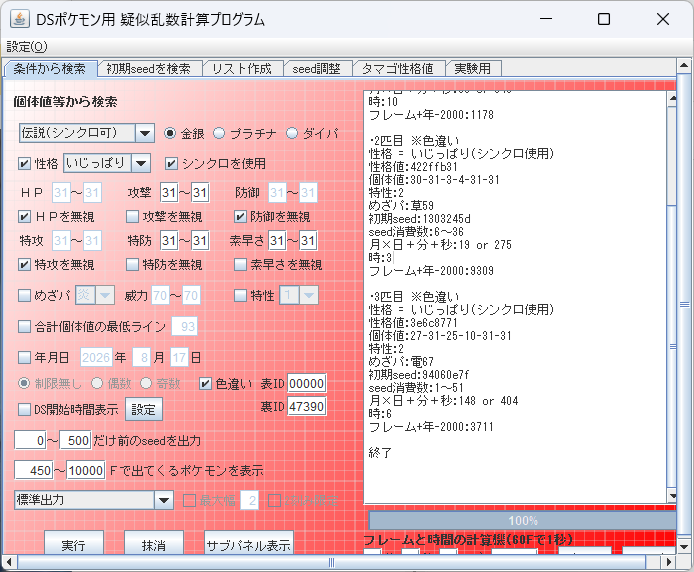This screenshot has width=694, height=572.
Task: Click the 特防 minimum value field
Action: point(169,241)
